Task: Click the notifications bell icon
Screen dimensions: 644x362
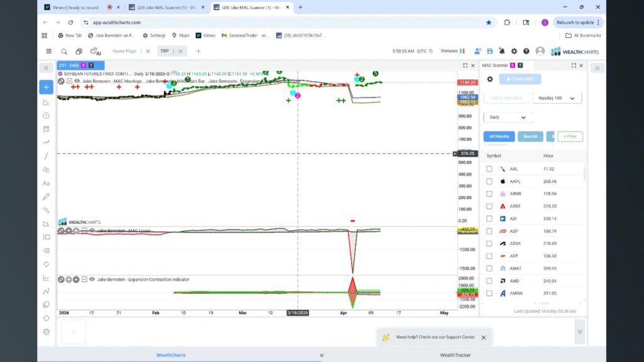Action: pyautogui.click(x=502, y=52)
